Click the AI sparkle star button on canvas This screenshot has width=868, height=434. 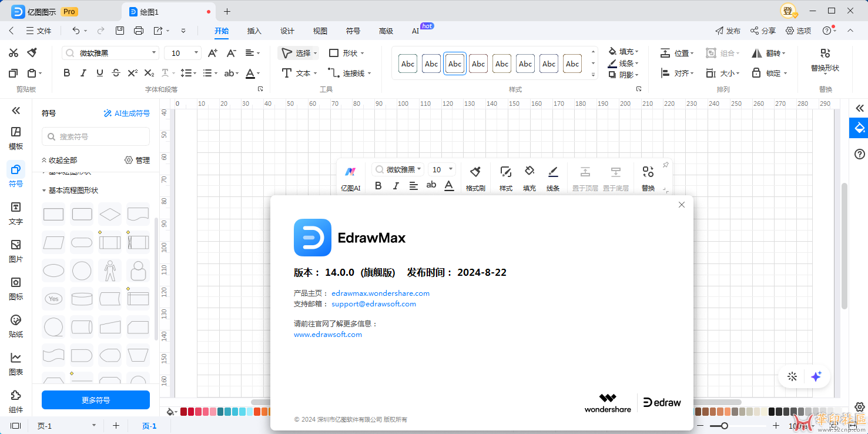point(816,377)
